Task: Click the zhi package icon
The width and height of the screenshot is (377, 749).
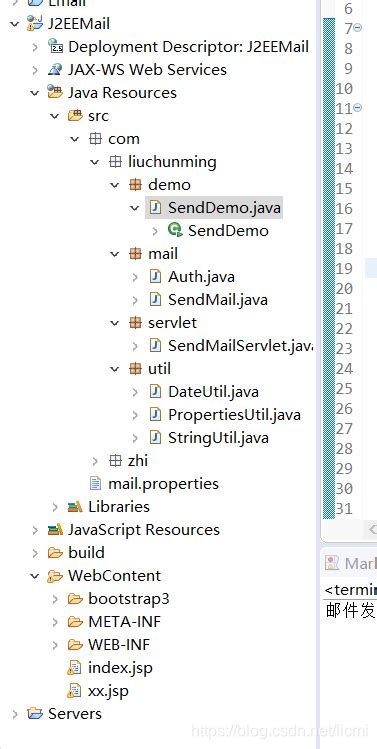Action: coord(115,461)
